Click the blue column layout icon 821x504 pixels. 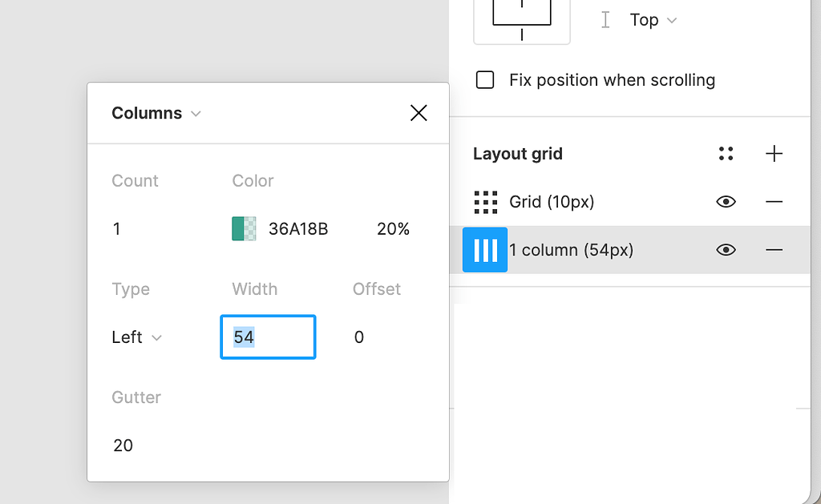click(485, 250)
